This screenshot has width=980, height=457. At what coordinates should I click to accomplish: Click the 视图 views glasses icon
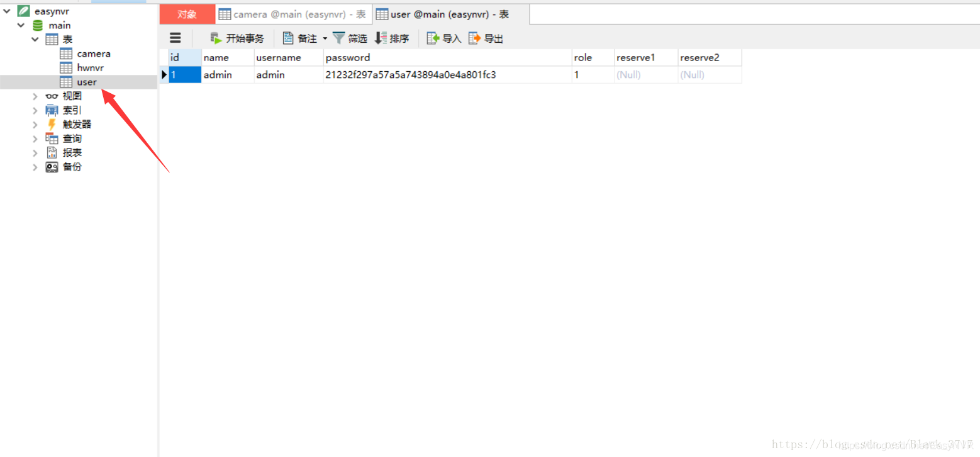point(52,96)
